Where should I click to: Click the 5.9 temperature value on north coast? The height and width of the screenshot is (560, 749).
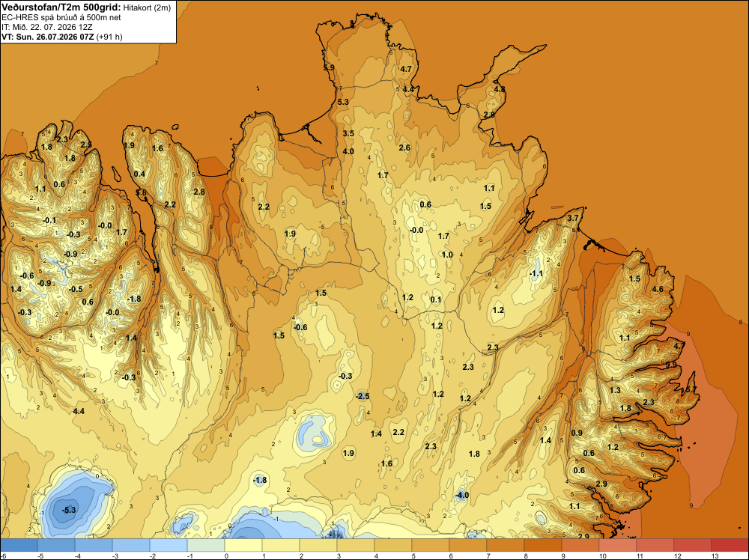(329, 68)
